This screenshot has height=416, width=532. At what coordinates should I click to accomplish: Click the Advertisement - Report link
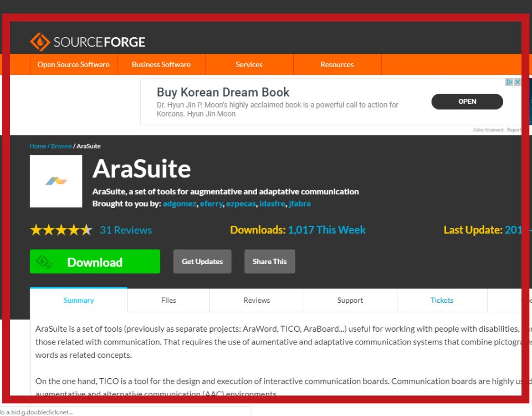[x=497, y=130]
